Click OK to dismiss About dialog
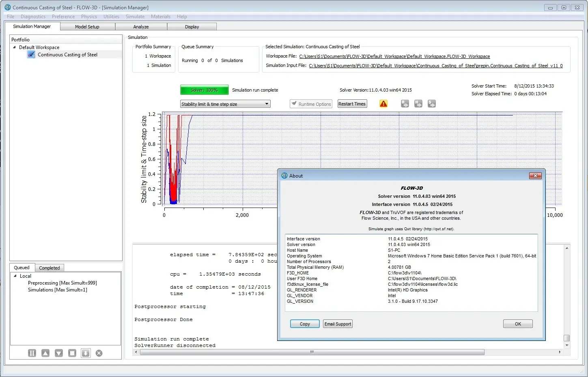Image resolution: width=588 pixels, height=377 pixels. pos(518,324)
